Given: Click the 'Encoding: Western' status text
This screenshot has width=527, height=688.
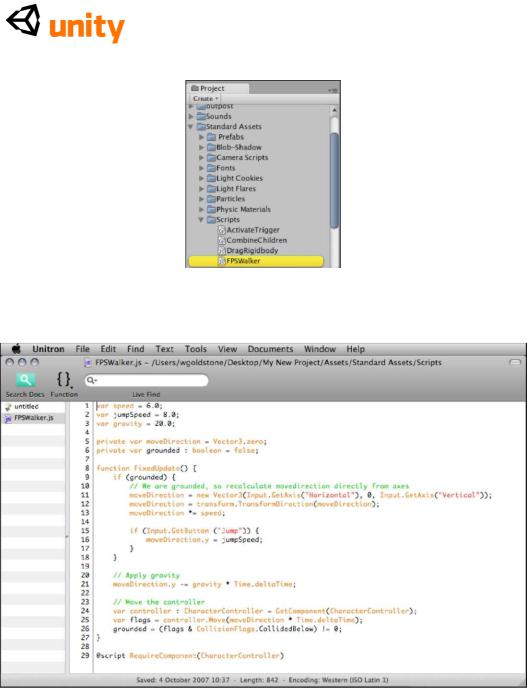Looking at the screenshot, I should [338, 680].
